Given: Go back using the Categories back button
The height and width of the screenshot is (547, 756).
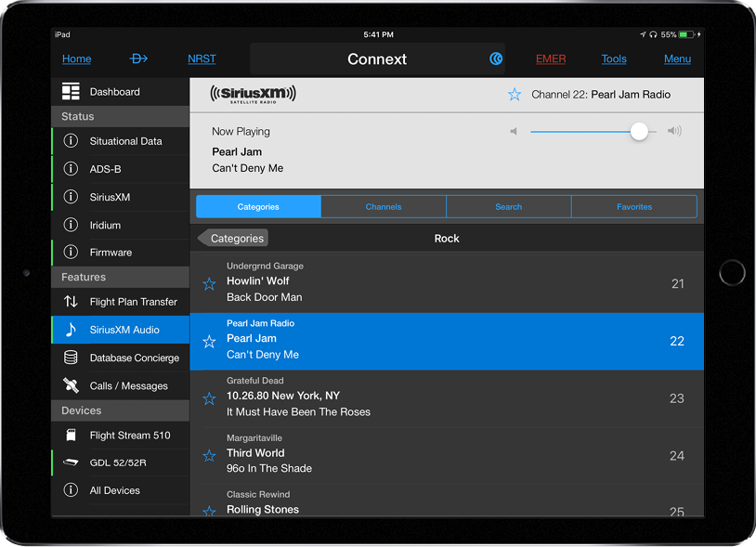Looking at the screenshot, I should 233,238.
